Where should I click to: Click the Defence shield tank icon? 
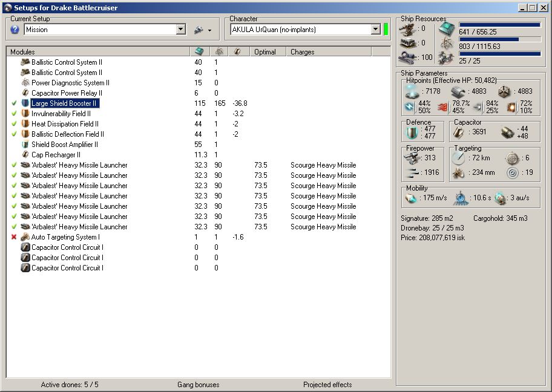(x=412, y=132)
